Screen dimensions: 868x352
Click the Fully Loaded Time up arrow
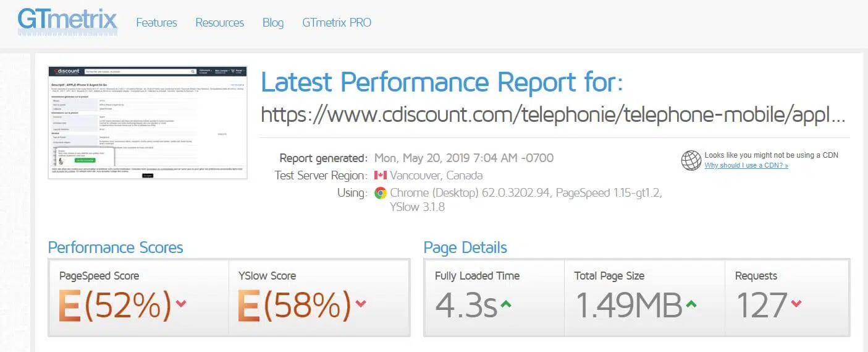[506, 304]
